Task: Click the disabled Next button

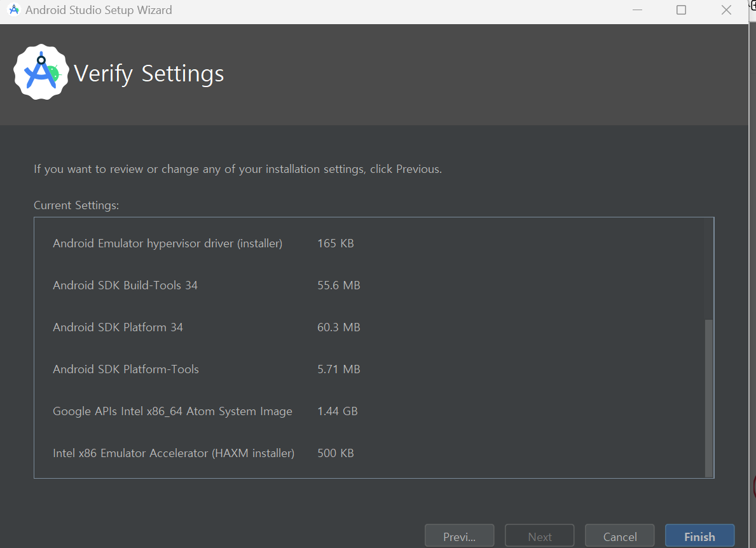Action: (x=540, y=536)
